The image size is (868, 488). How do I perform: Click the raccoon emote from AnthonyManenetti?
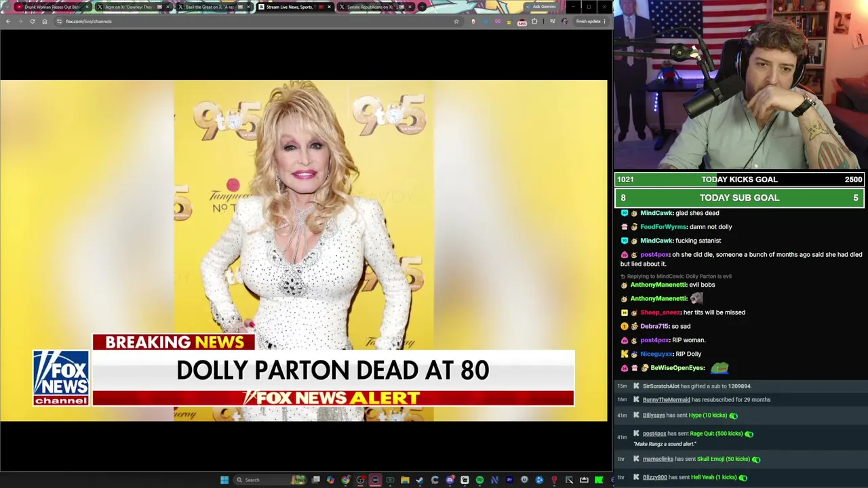(696, 298)
